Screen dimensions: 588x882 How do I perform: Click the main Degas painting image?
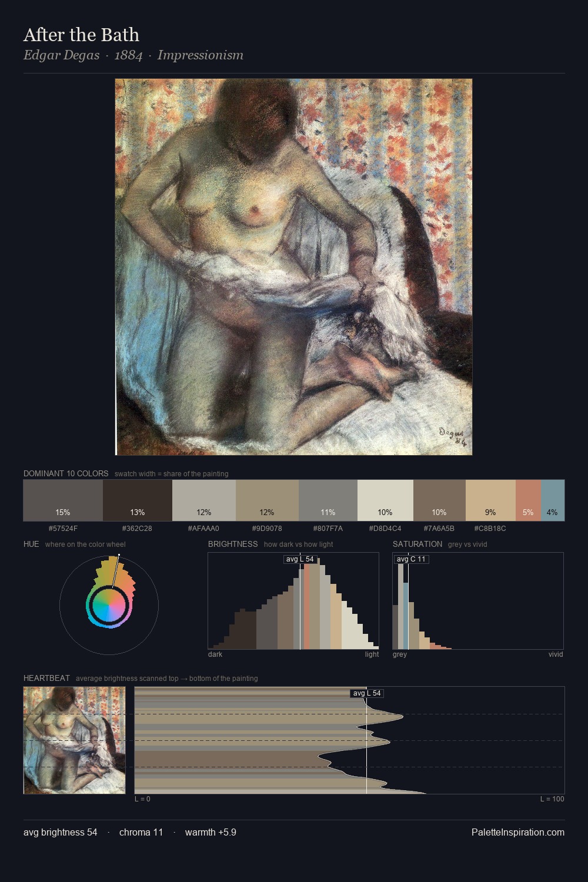(293, 267)
